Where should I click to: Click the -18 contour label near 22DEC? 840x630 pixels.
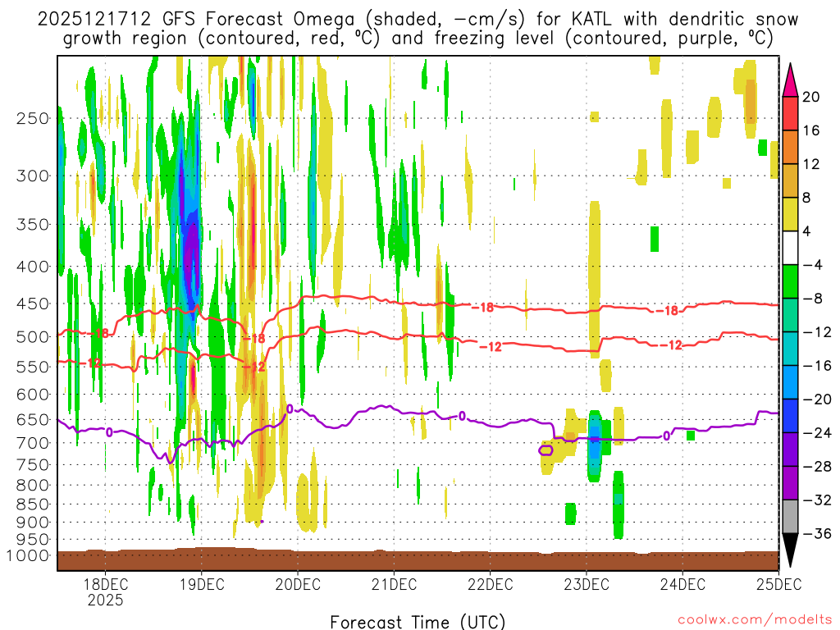(x=482, y=308)
